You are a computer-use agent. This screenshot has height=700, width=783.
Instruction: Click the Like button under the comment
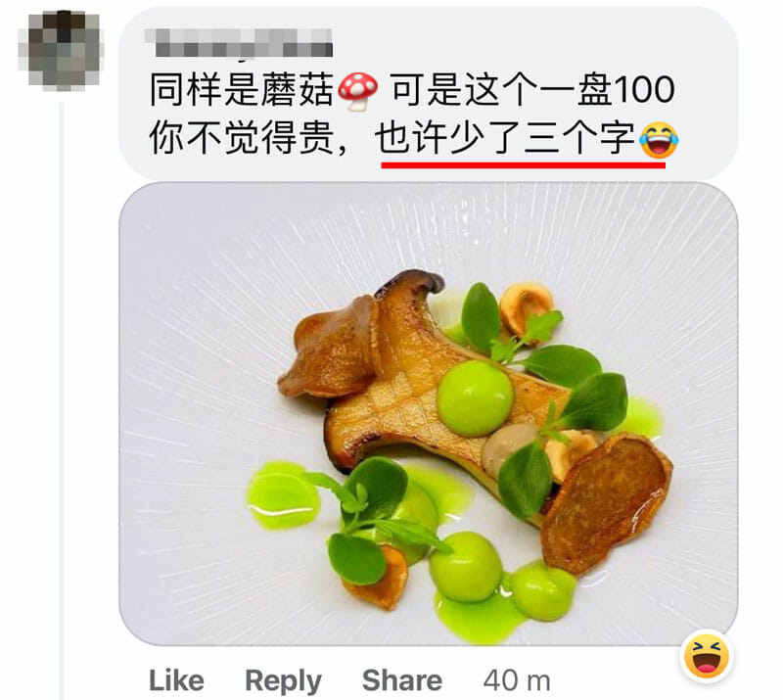coord(176,680)
